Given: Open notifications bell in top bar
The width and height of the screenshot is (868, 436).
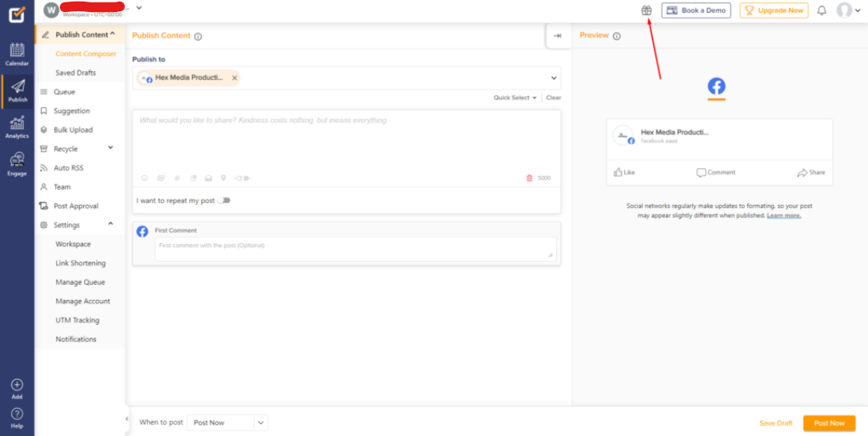Looking at the screenshot, I should (822, 10).
